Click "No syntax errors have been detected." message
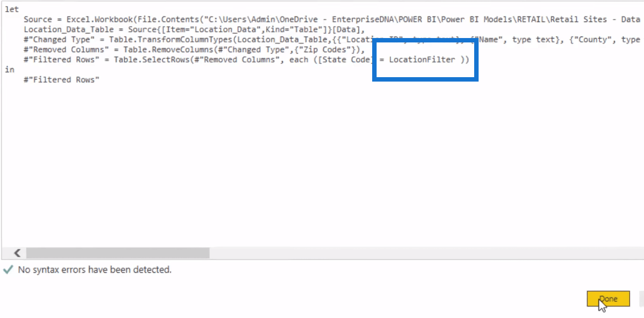Screen dimensions: 644x318 [94, 270]
